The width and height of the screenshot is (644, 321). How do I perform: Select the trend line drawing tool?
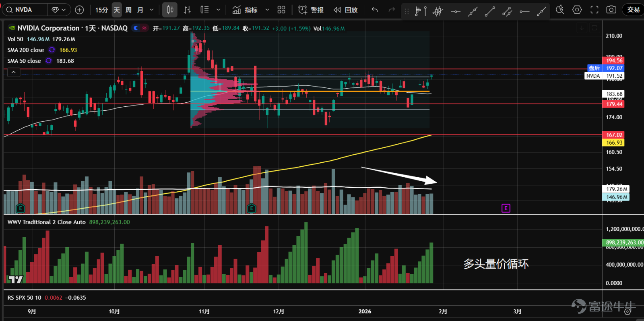click(490, 11)
